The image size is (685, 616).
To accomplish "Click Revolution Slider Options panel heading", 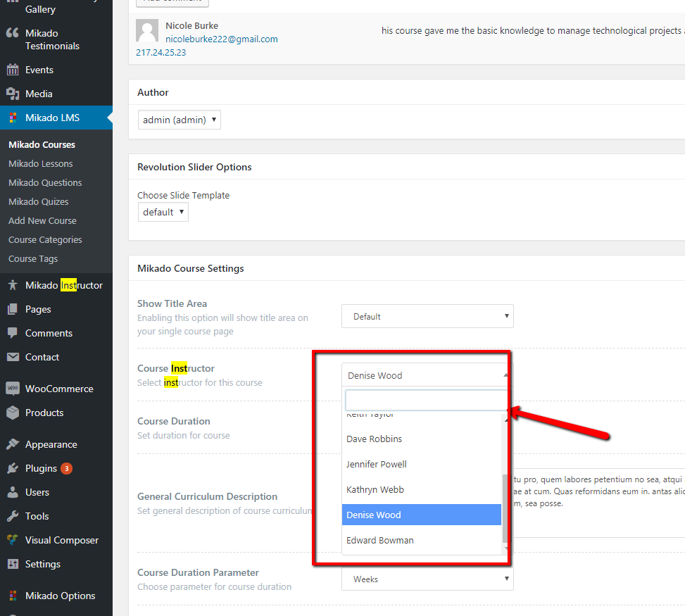I will (x=194, y=167).
